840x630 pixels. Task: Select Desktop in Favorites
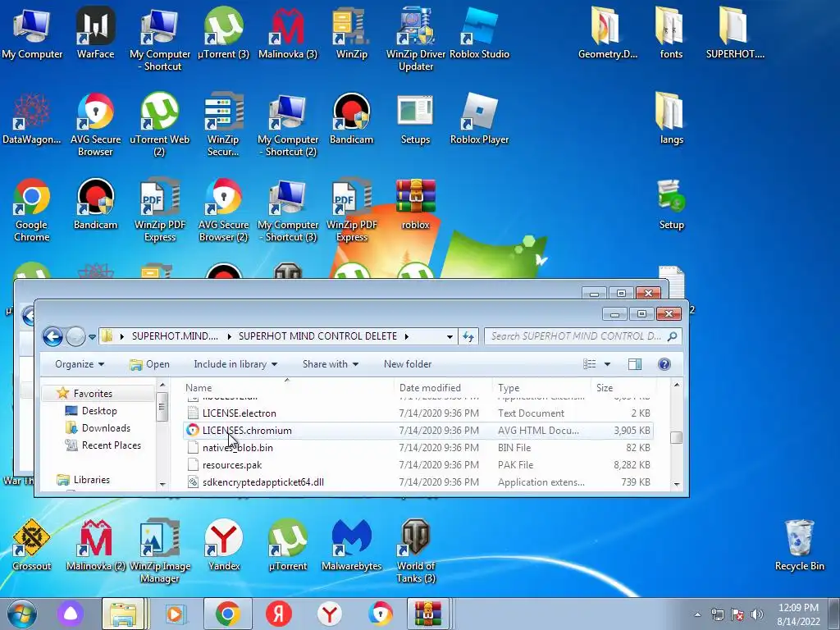tap(99, 411)
